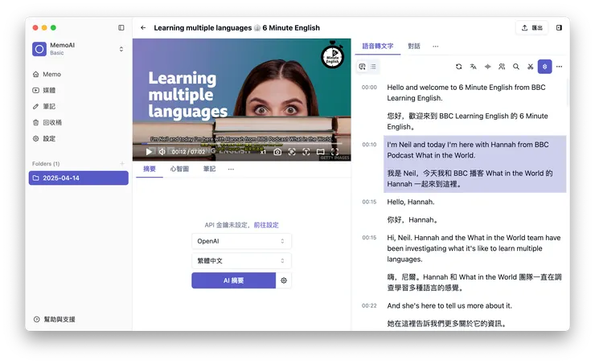Select the 摘要 summary tab
The image size is (595, 364).
pos(150,169)
